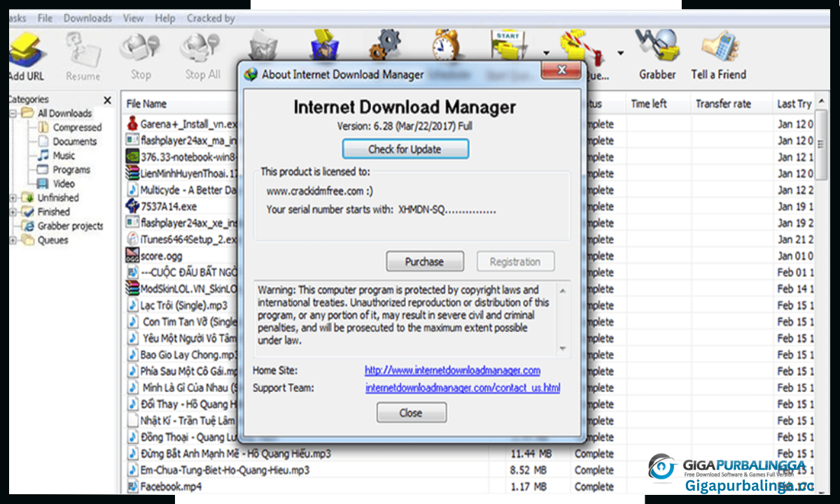Viewport: 840px width, 504px height.
Task: Select the Lạc Trôi (Single).mp3 row
Action: (183, 305)
